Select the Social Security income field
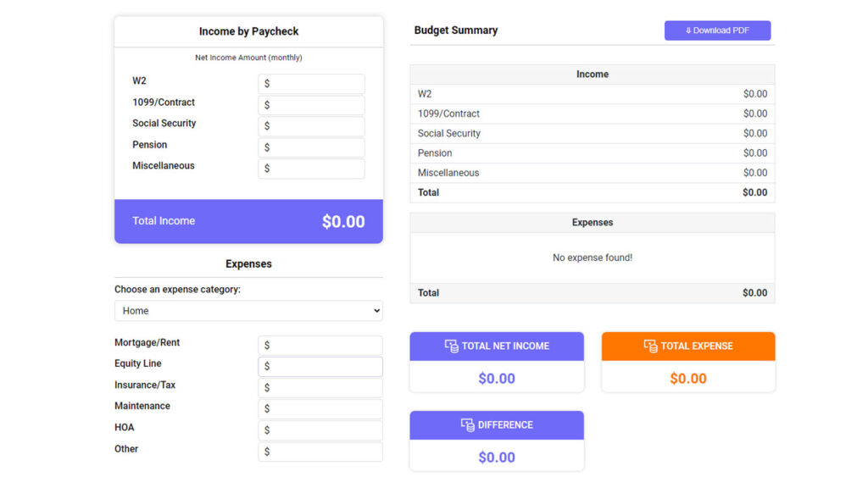Image resolution: width=868 pixels, height=488 pixels. coord(311,126)
